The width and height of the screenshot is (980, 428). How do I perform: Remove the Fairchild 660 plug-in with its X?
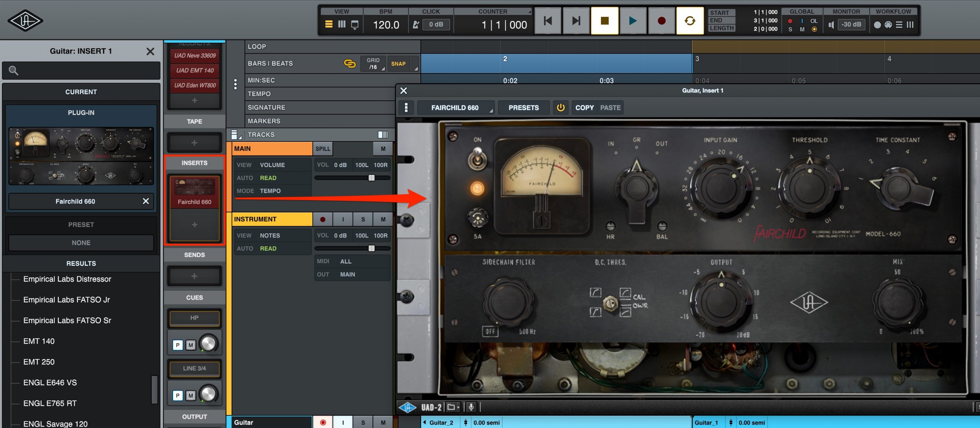pyautogui.click(x=145, y=201)
